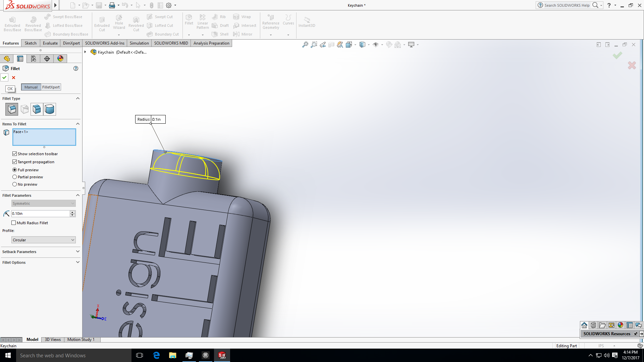644x362 pixels.
Task: Confirm the fillet with green check
Action: click(x=4, y=77)
